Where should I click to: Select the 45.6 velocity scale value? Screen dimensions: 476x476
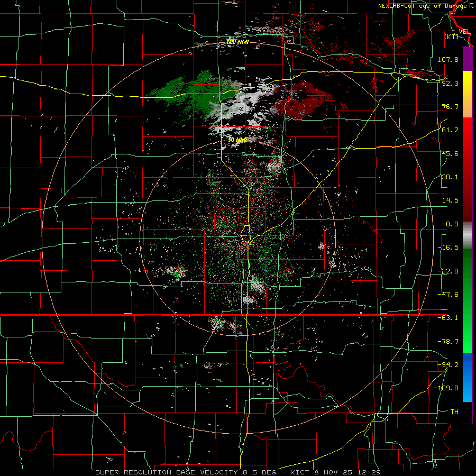[x=450, y=153]
